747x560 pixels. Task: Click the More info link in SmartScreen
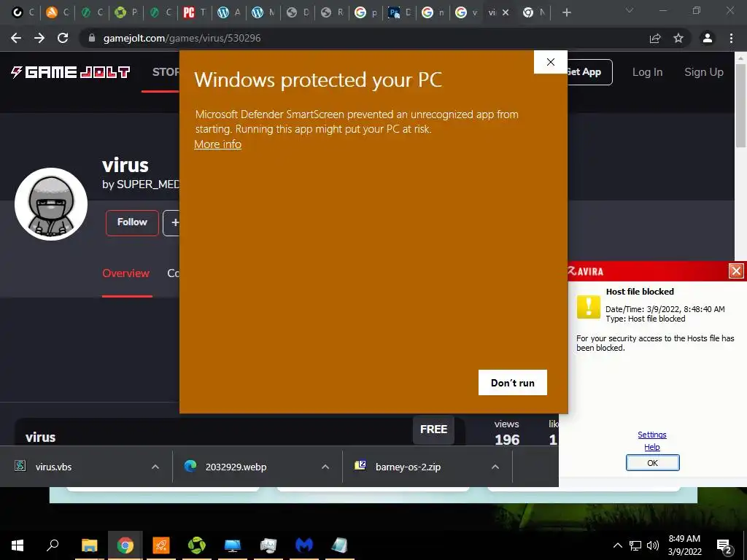click(217, 144)
